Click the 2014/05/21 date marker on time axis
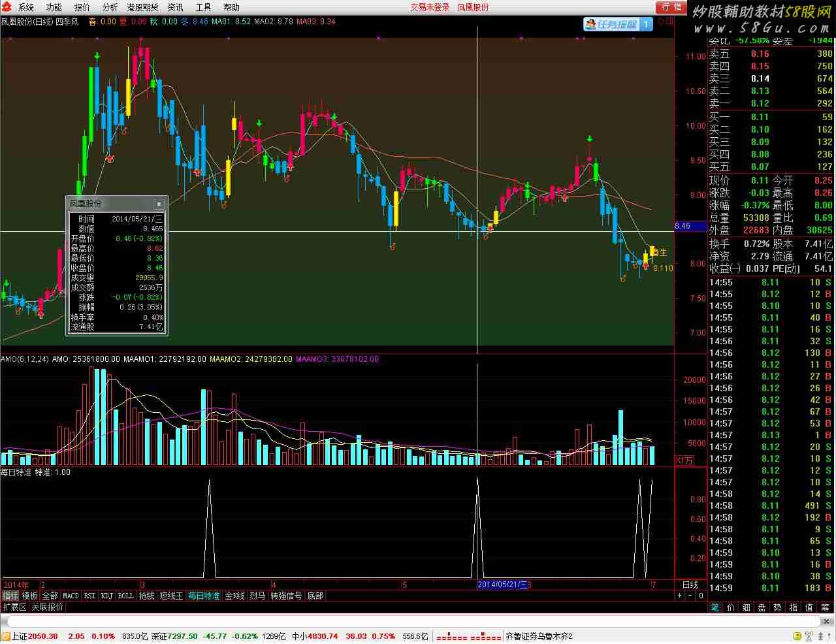The image size is (836, 644). [502, 585]
